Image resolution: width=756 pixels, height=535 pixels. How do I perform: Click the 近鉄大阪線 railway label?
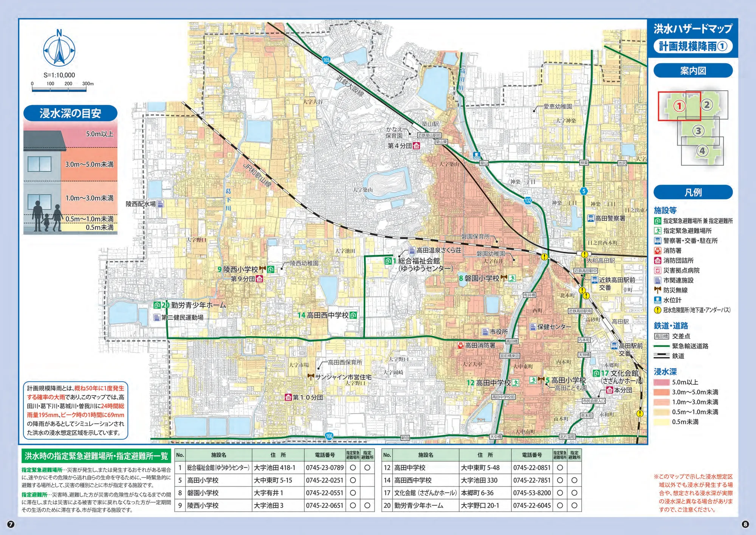point(350,86)
